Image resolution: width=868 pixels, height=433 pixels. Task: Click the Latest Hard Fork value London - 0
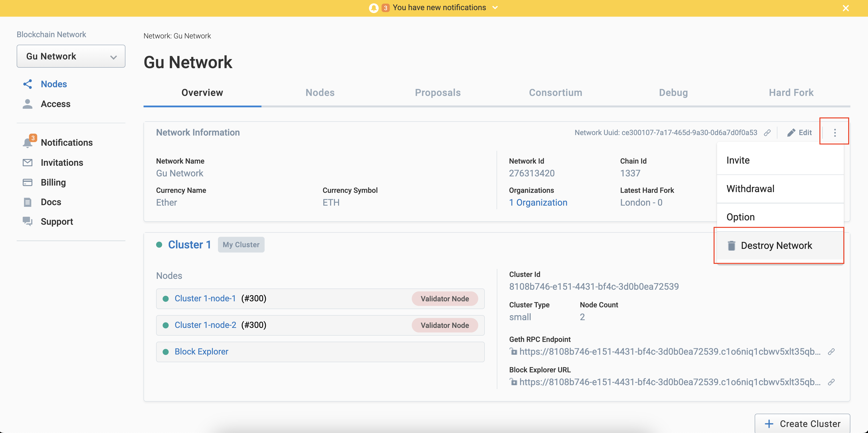point(641,202)
